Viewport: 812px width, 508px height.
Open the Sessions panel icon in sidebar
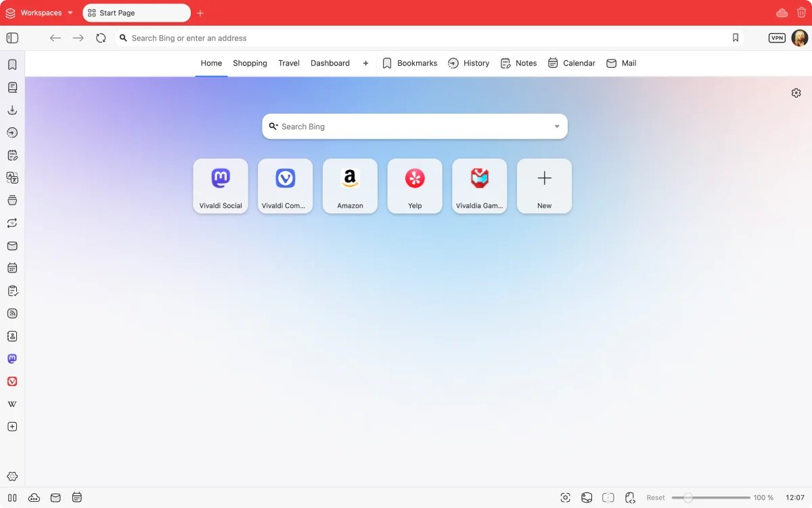point(12,223)
